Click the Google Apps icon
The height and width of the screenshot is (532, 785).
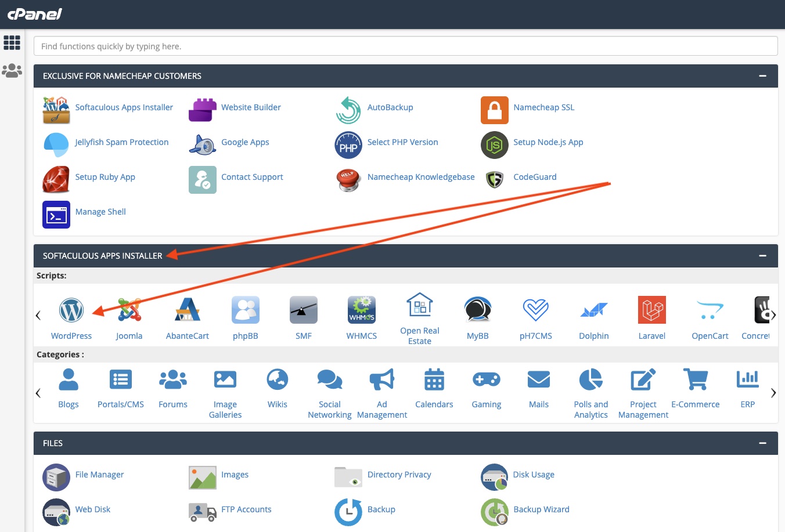tap(203, 145)
